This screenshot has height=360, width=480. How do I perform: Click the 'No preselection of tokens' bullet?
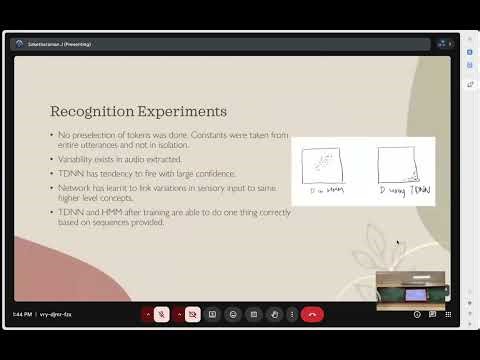pos(173,140)
